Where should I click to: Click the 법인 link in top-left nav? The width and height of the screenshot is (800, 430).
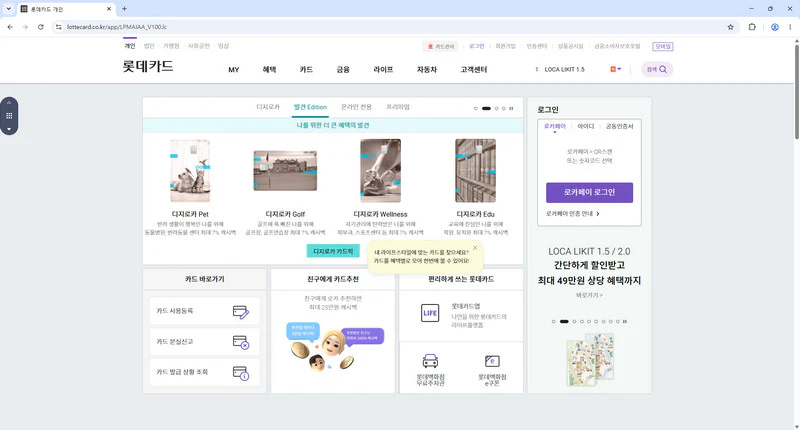(148, 46)
